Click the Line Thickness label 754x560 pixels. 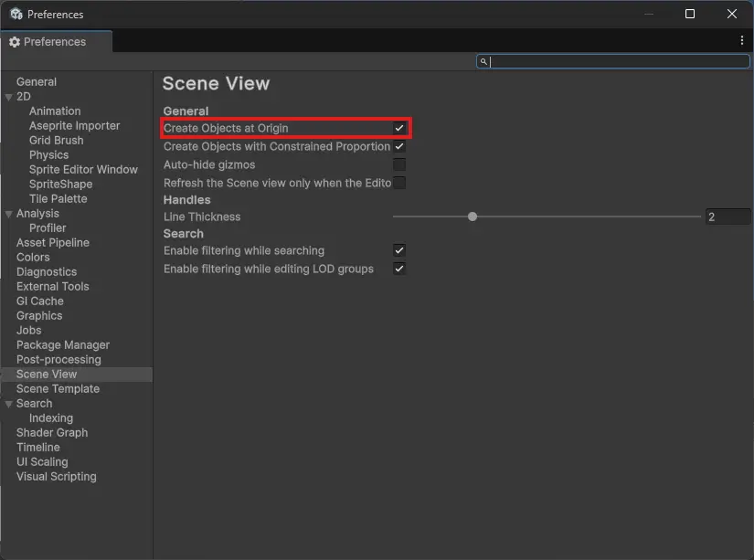coord(202,217)
